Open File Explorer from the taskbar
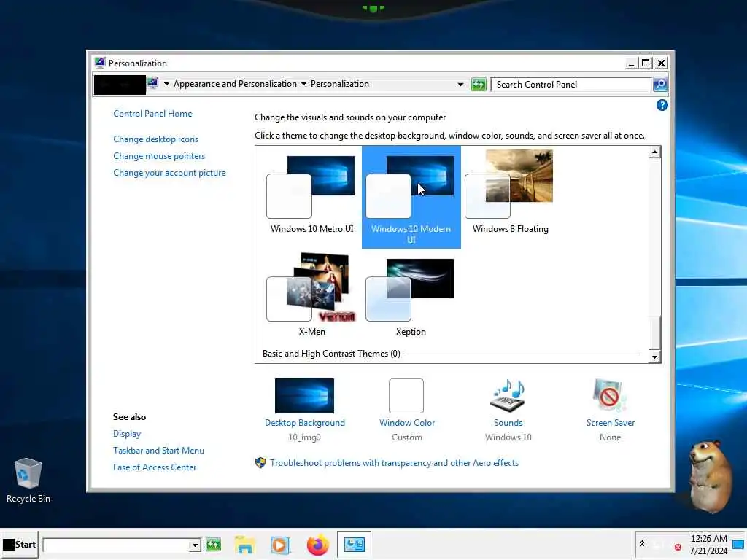Viewport: 747px width, 560px height. pyautogui.click(x=245, y=545)
